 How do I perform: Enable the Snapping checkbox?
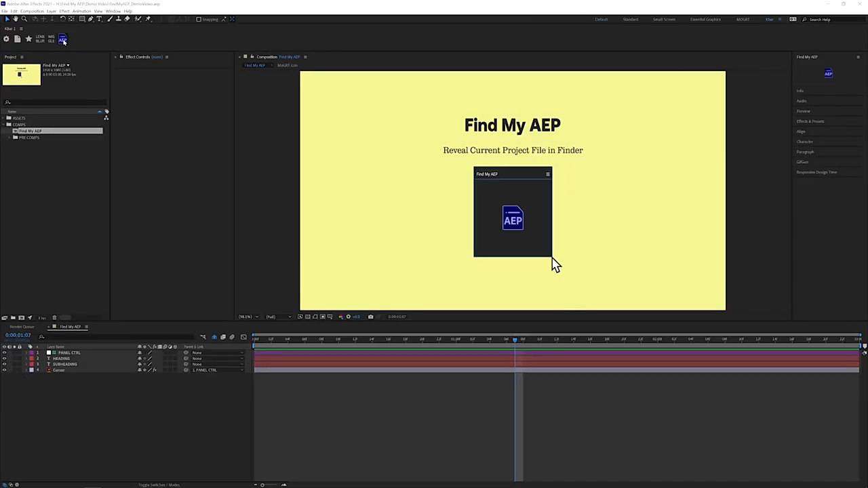(198, 19)
